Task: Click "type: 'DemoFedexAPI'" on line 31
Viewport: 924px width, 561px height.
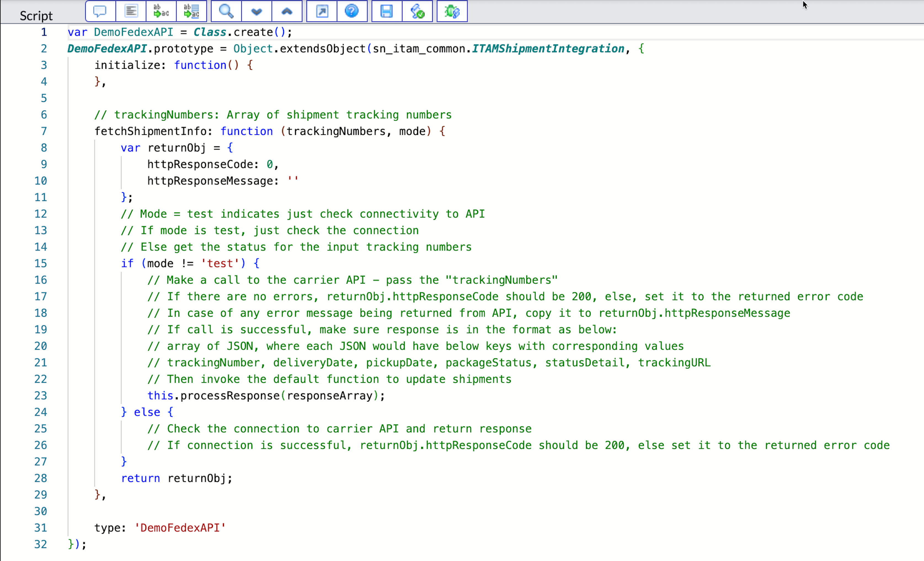Action: pyautogui.click(x=160, y=528)
